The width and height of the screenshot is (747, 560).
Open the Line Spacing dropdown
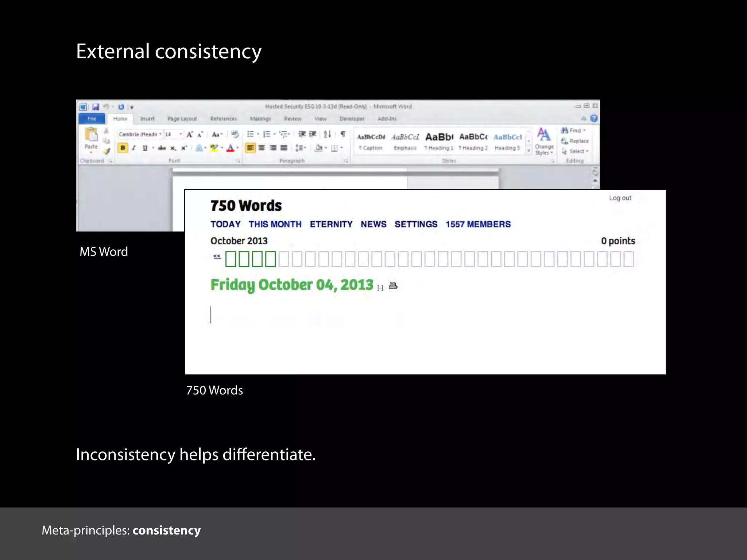point(301,148)
